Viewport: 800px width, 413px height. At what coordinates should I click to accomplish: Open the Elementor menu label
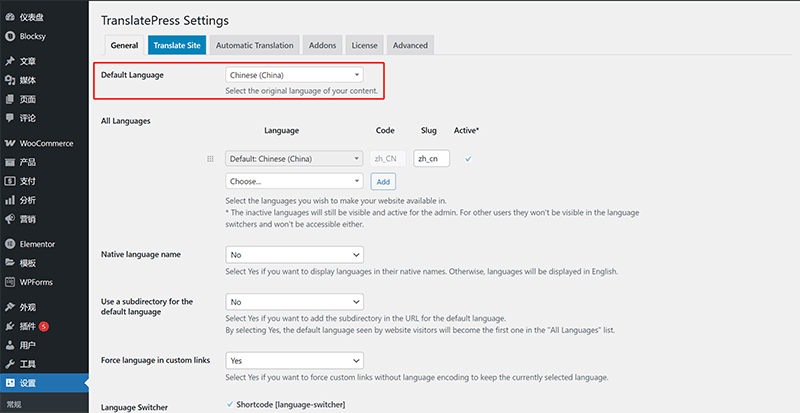[x=37, y=244]
